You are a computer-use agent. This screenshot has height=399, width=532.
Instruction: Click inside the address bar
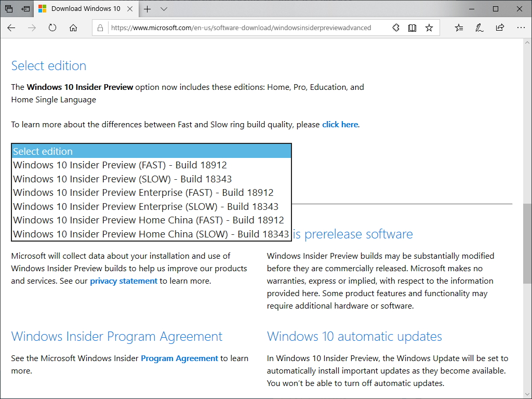(234, 28)
